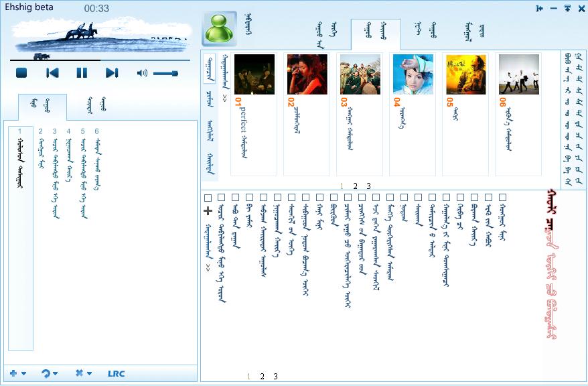This screenshot has height=386, width=588.
Task: Go to song list page 2
Action: click(x=262, y=376)
